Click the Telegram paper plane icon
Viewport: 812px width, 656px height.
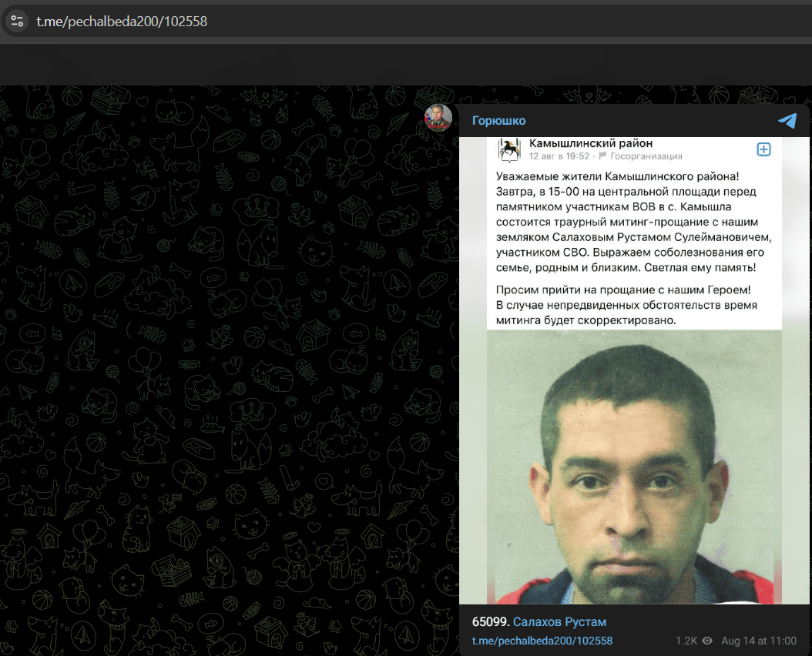787,121
